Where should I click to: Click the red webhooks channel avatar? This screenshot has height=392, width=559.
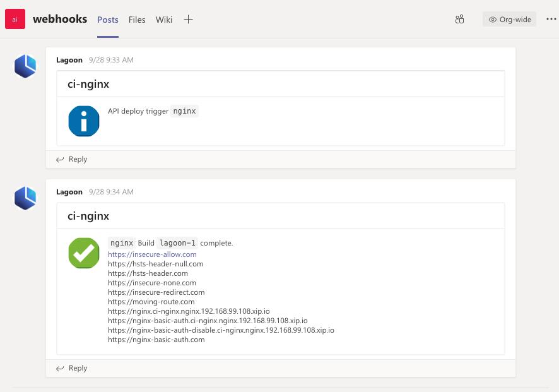[15, 20]
